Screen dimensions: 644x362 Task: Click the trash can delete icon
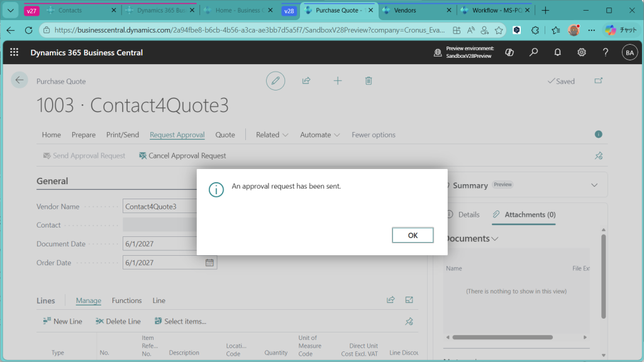click(x=369, y=80)
